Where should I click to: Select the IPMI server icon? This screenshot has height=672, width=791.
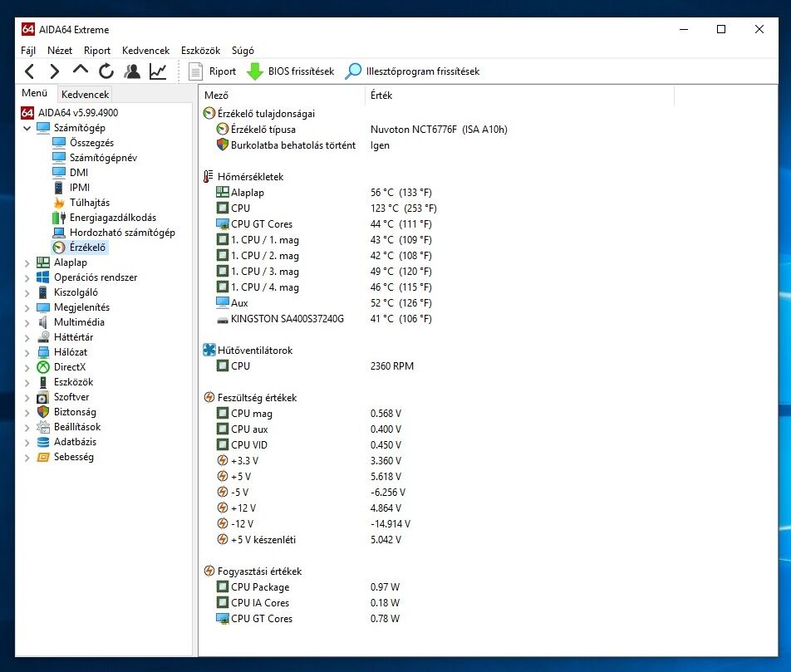pos(59,188)
